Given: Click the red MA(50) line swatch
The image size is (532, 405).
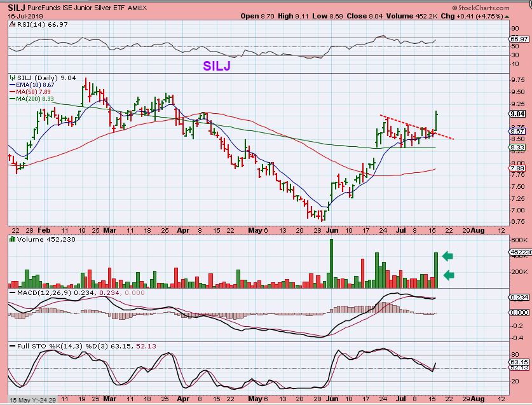Looking at the screenshot, I should point(13,92).
